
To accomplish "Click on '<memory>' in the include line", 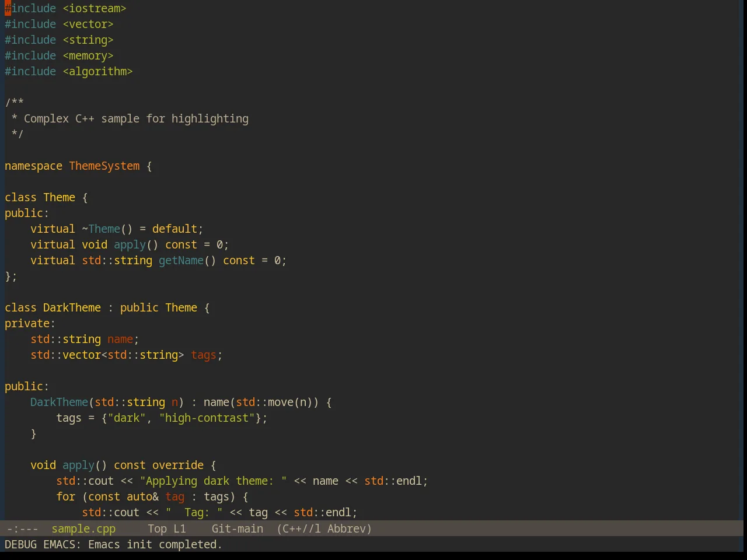I will pyautogui.click(x=88, y=56).
